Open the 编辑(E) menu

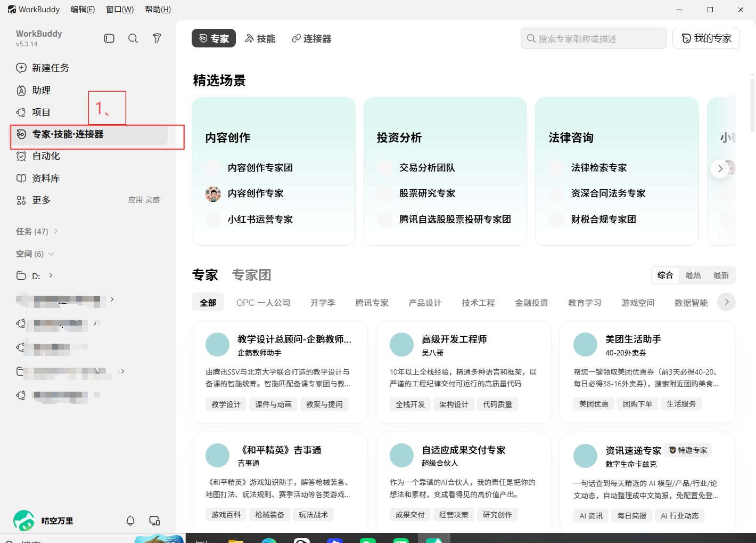click(x=83, y=10)
